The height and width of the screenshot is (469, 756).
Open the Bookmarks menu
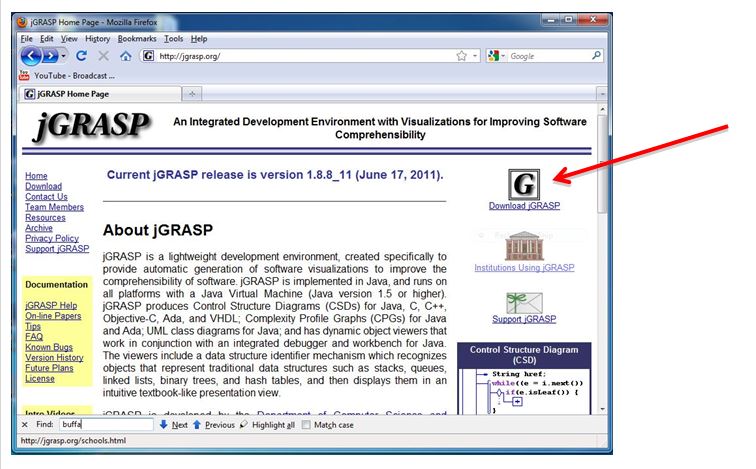click(139, 38)
